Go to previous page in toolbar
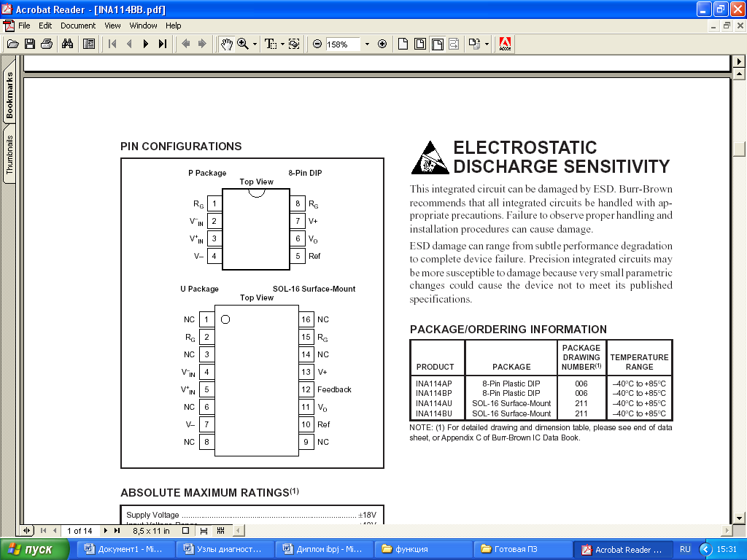The image size is (747, 560). [129, 44]
